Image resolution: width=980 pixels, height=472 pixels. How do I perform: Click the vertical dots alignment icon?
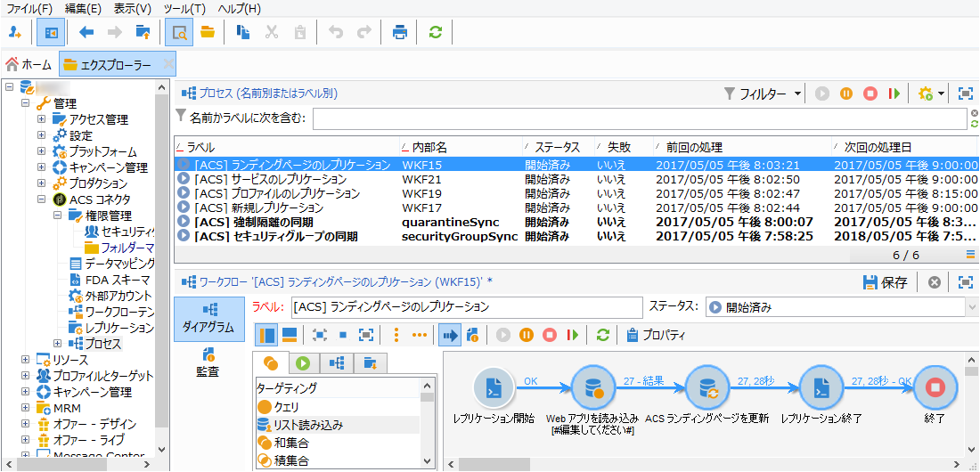click(396, 335)
